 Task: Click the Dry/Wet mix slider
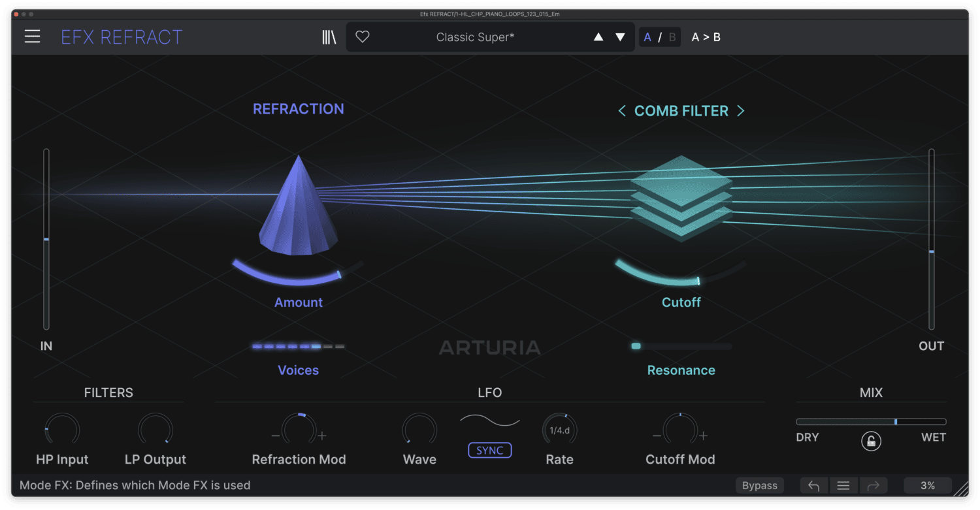pyautogui.click(x=871, y=422)
